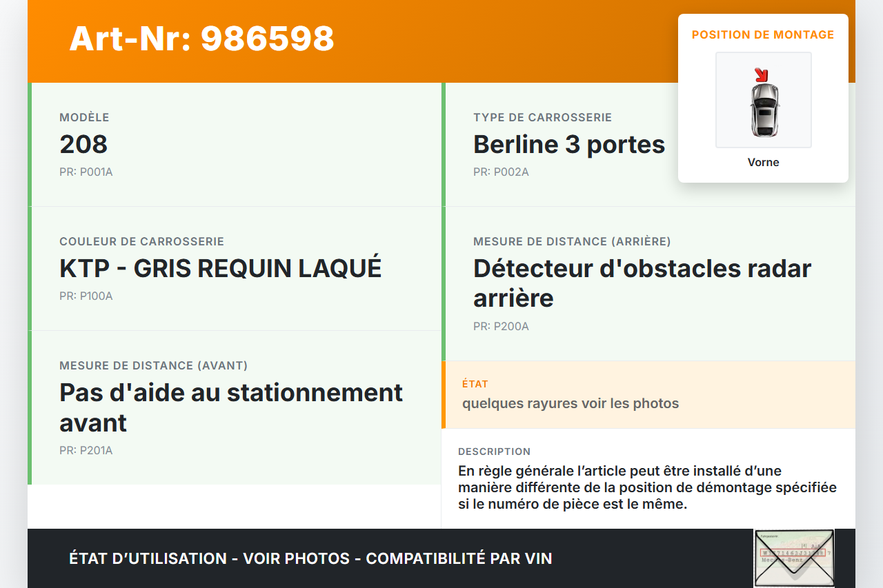Click the "MODÈLE" field label

tap(84, 118)
